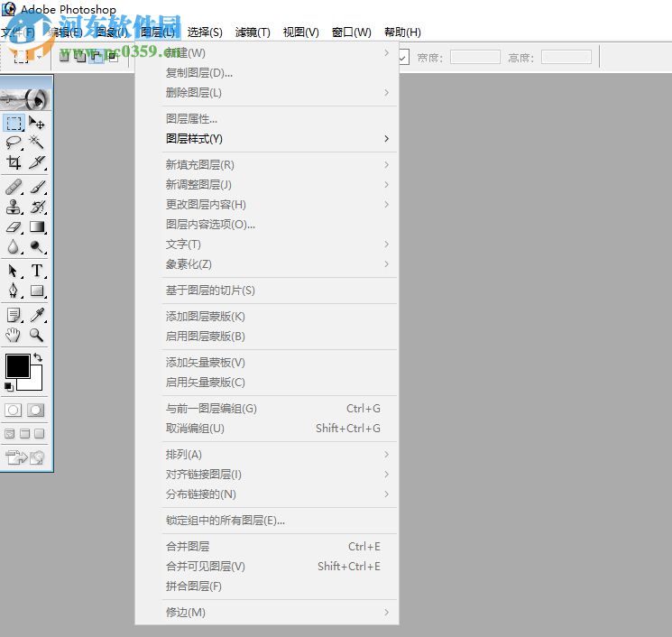Select the Type tool

click(x=37, y=271)
